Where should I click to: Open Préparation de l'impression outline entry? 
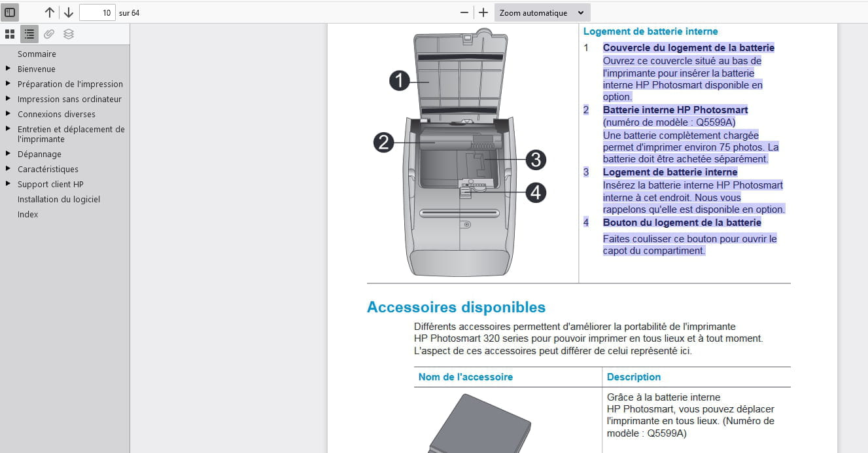pos(70,84)
